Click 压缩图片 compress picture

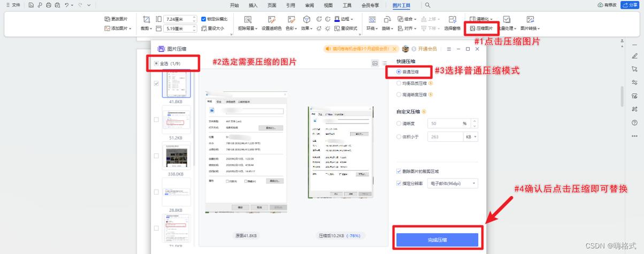(481, 28)
